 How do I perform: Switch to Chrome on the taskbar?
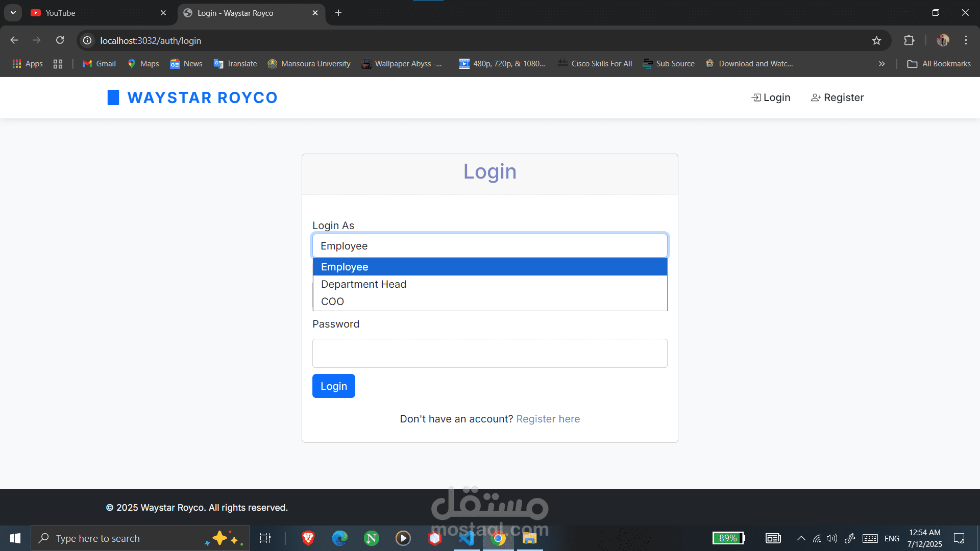tap(498, 538)
